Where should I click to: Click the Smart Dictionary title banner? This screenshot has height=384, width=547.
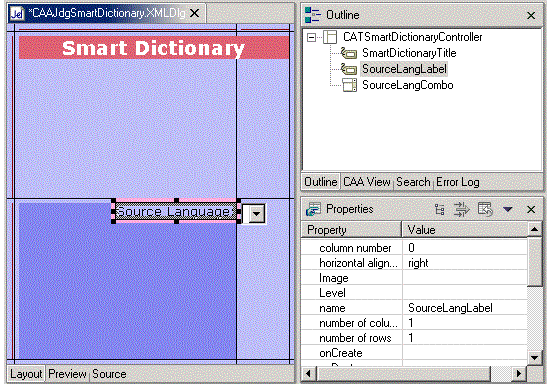(153, 47)
